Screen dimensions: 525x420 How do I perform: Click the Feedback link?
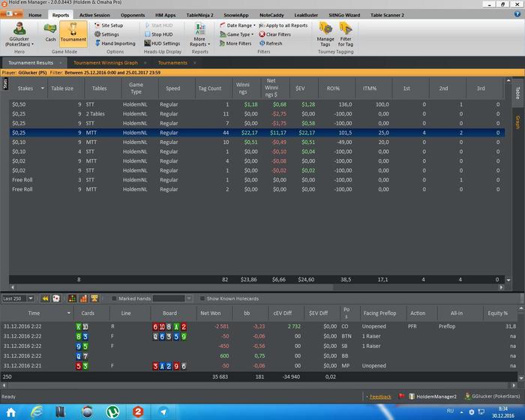point(380,397)
